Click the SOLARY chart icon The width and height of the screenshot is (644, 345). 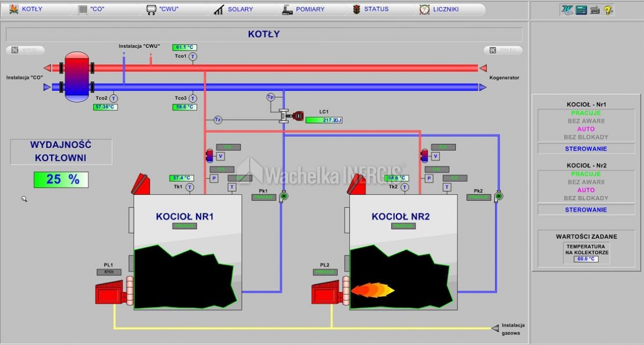219,9
